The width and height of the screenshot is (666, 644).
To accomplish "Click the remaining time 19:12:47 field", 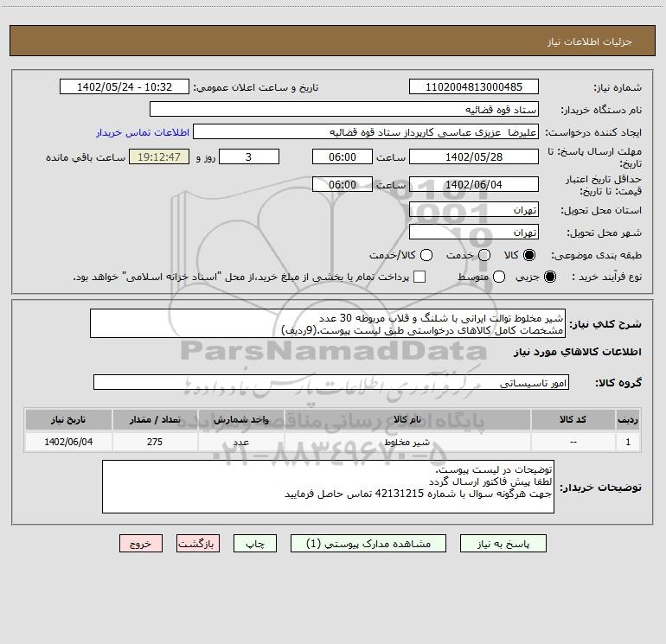I will (159, 156).
